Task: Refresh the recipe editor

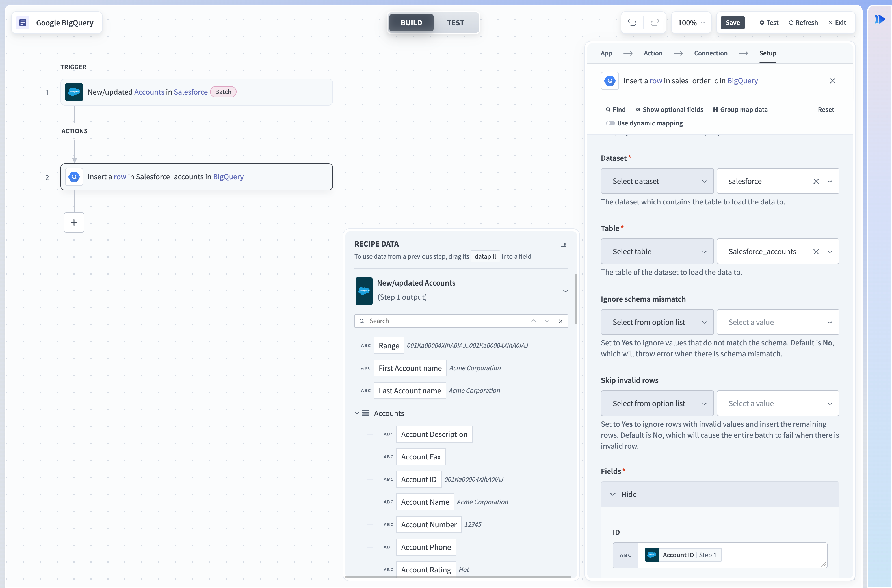Action: (x=803, y=23)
